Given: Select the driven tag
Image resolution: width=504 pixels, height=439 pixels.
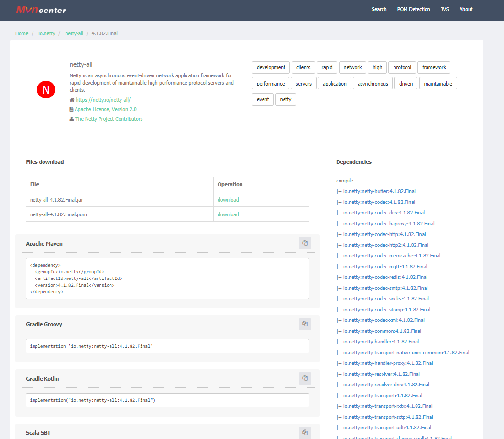Looking at the screenshot, I should click(x=406, y=84).
